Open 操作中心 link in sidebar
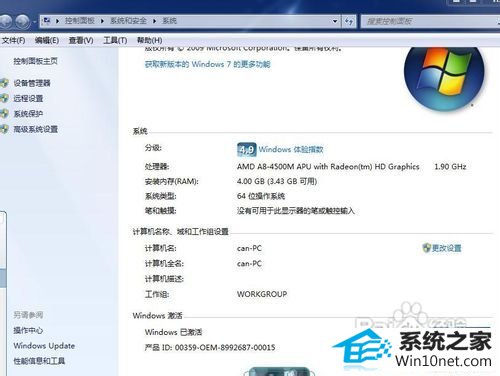The image size is (500, 376). pyautogui.click(x=28, y=330)
